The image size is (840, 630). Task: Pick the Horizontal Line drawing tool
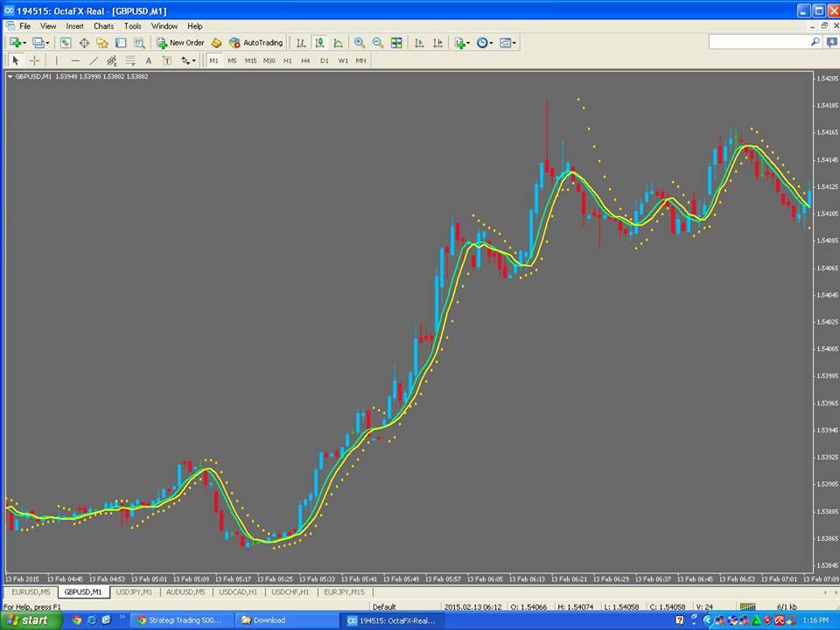point(75,60)
